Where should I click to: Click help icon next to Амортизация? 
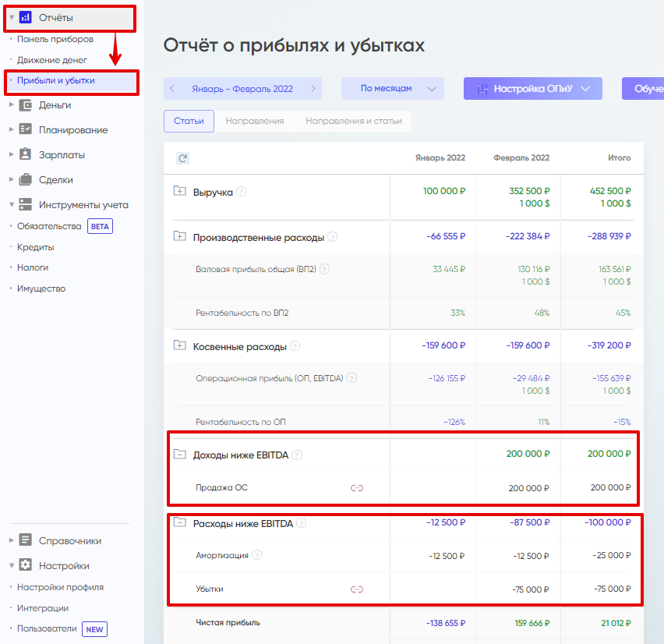256,555
